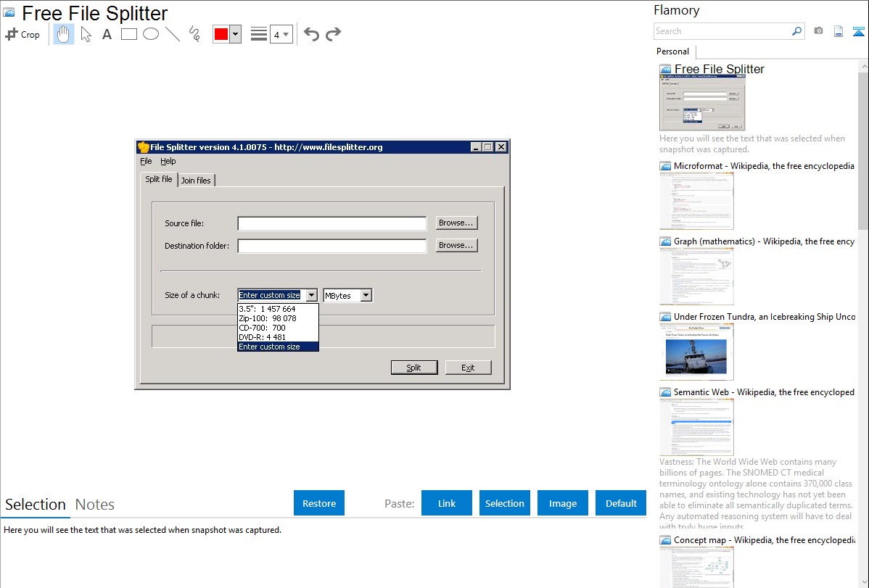The height and width of the screenshot is (588, 869).
Task: Switch to the Personal tab
Action: (x=673, y=51)
